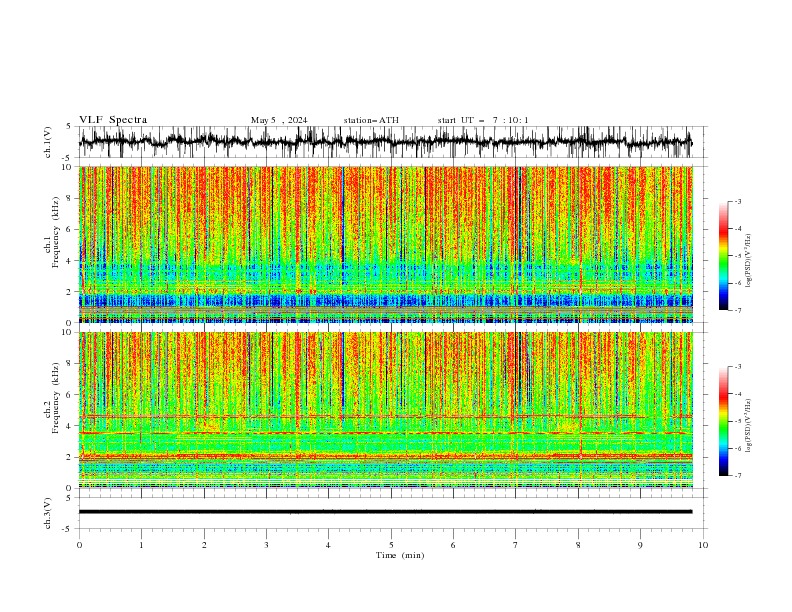Click the flat ch.3 voltage trace panel

392,513
